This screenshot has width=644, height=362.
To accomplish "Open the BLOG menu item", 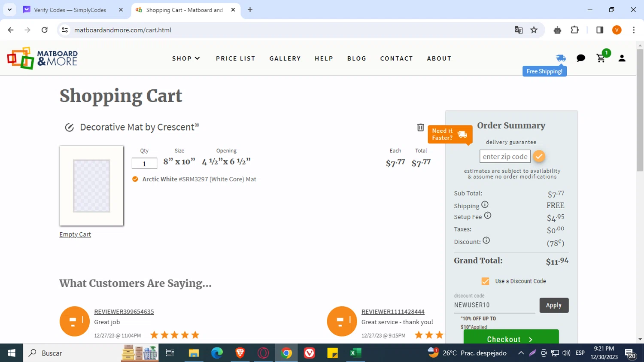I will [x=357, y=58].
